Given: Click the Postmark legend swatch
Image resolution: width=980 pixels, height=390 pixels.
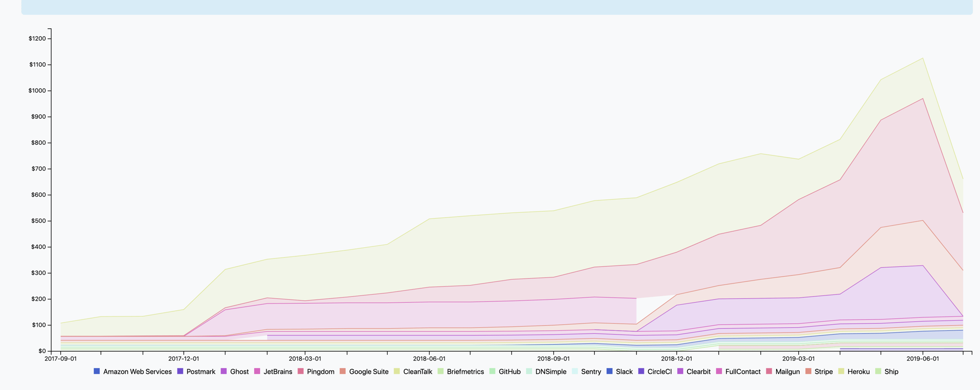Looking at the screenshot, I should tap(180, 371).
